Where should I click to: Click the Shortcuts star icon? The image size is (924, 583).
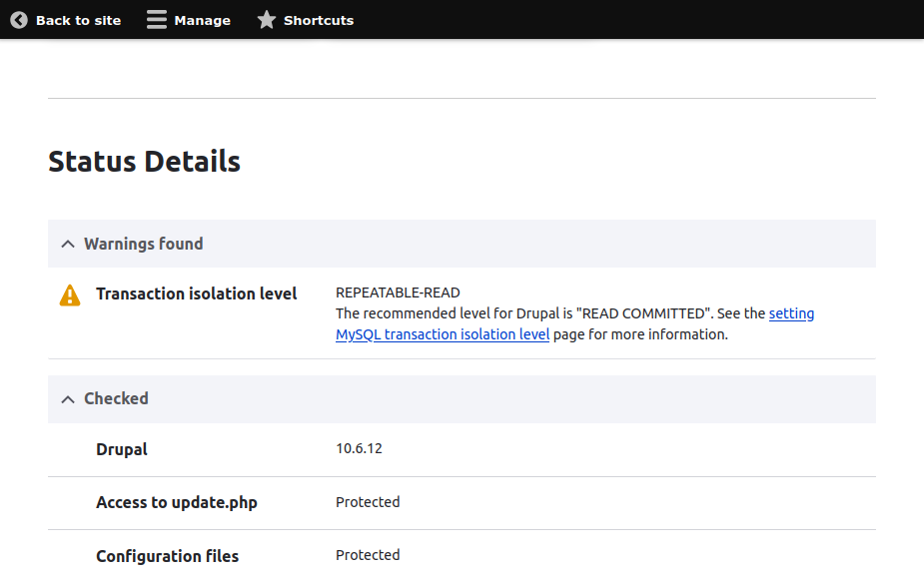[267, 20]
